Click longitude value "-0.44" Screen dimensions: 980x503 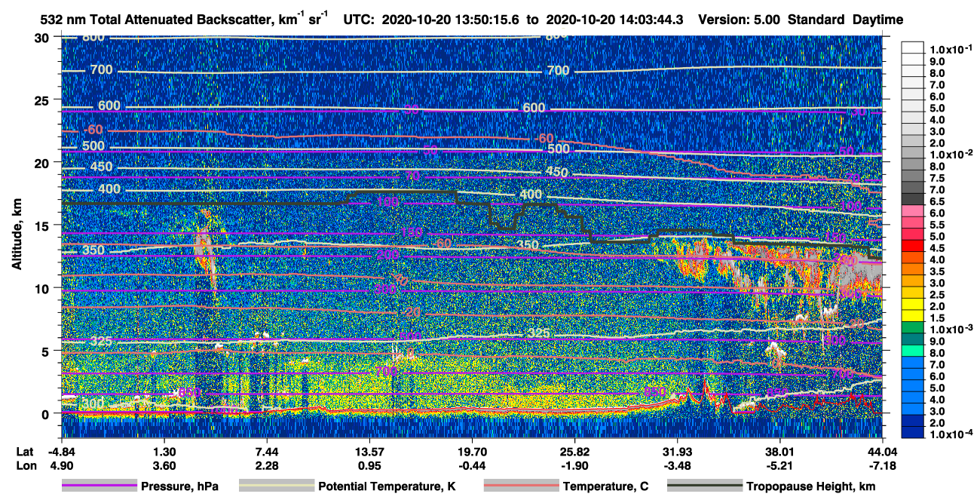point(472,466)
